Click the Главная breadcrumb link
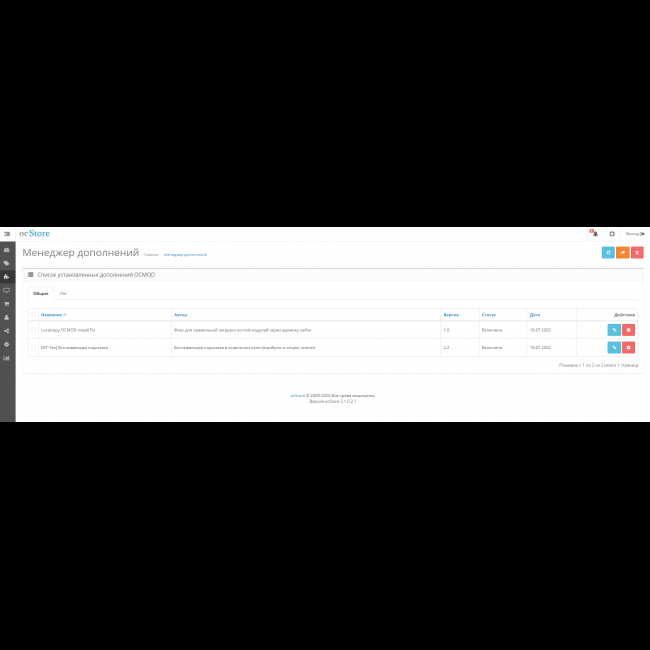The height and width of the screenshot is (650, 650). pyautogui.click(x=150, y=255)
